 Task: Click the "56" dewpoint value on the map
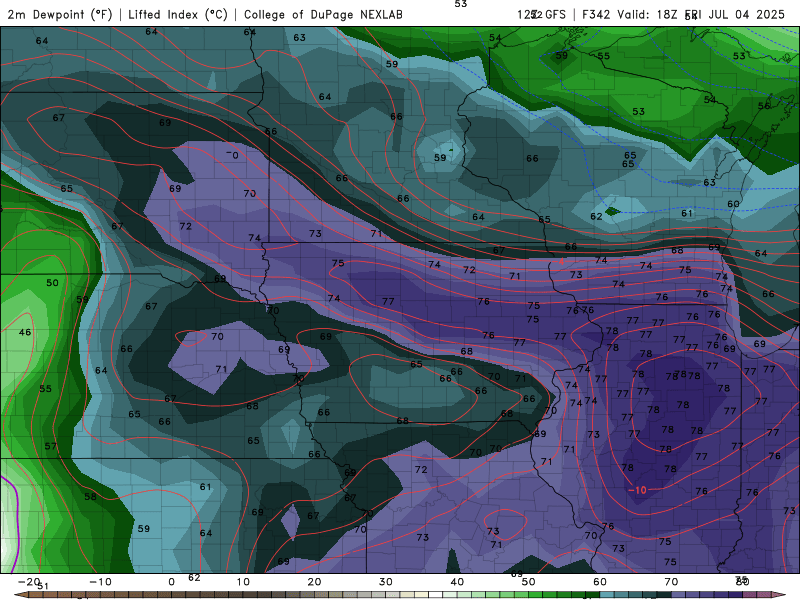(764, 106)
